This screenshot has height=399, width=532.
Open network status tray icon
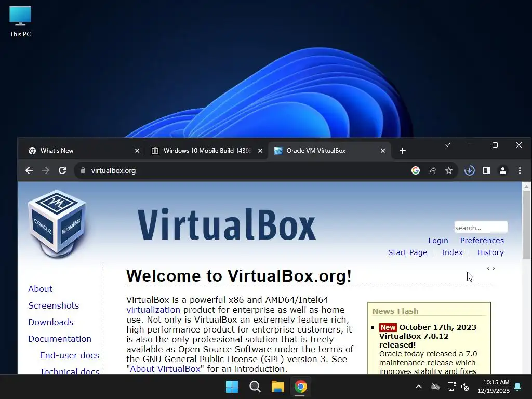[x=451, y=387]
